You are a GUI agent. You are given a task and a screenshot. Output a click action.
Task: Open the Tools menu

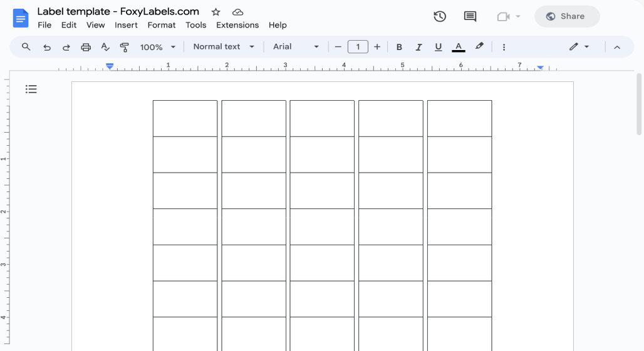pyautogui.click(x=196, y=25)
